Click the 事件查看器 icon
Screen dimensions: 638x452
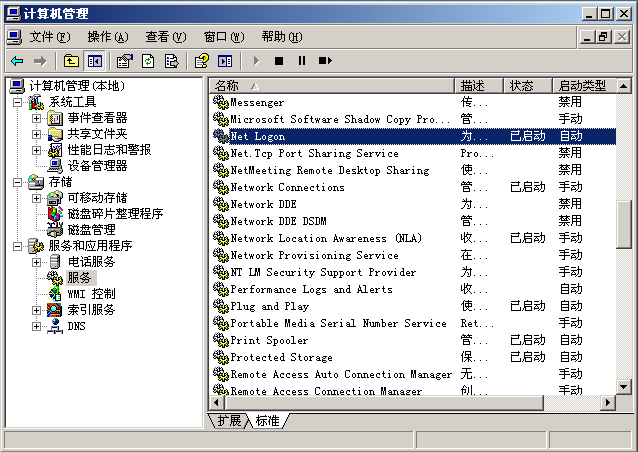(x=55, y=118)
